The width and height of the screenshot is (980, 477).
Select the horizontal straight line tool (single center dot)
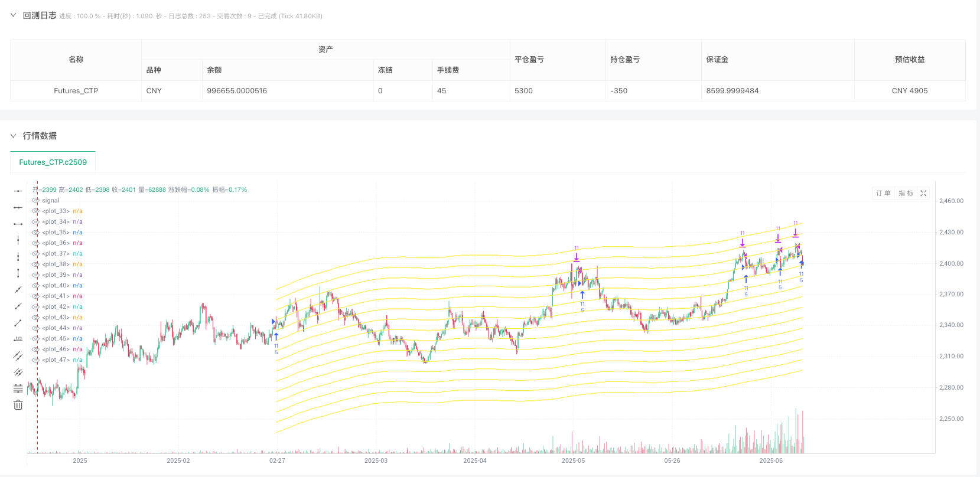point(18,191)
